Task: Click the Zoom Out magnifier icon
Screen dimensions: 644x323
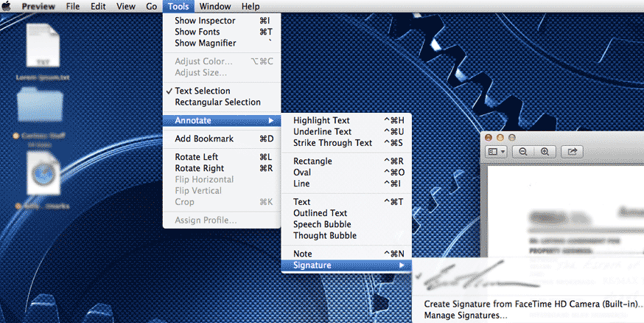Action: pyautogui.click(x=522, y=151)
